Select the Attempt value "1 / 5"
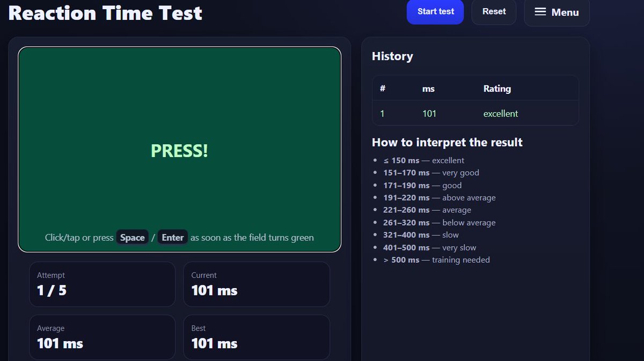 [x=52, y=291]
